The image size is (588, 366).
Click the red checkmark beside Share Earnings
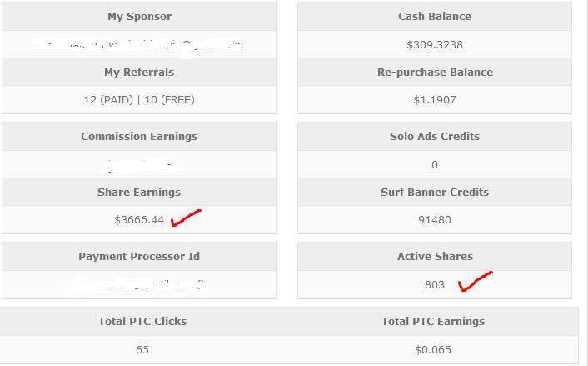186,218
